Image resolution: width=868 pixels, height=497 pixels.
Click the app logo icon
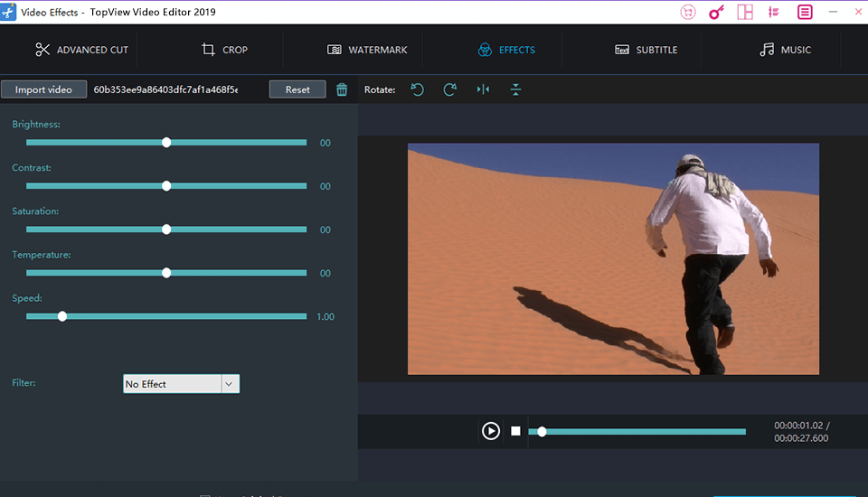tap(8, 12)
